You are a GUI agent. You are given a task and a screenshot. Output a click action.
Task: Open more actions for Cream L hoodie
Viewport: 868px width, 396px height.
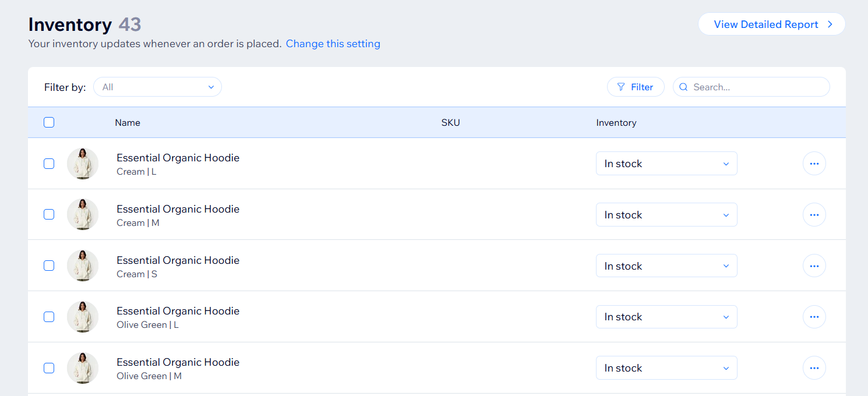coord(814,164)
